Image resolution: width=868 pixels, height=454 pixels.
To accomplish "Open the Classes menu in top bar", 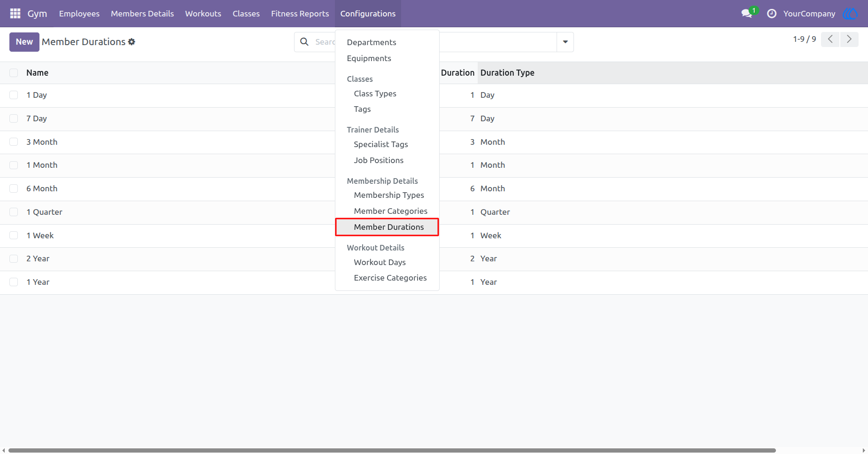I will point(246,14).
